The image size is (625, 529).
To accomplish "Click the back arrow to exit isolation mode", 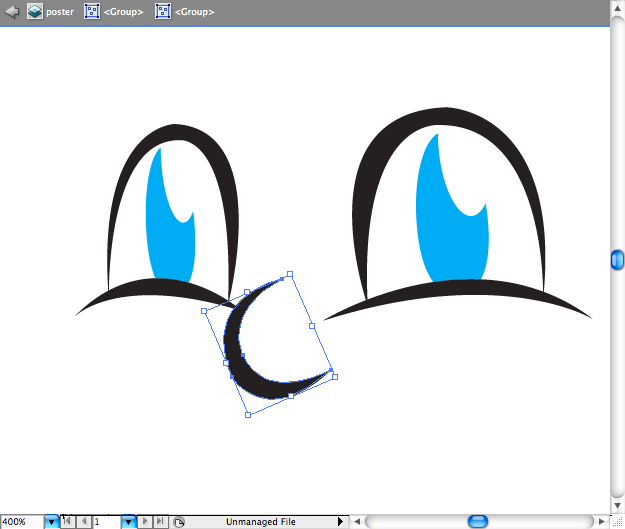I will click(12, 11).
